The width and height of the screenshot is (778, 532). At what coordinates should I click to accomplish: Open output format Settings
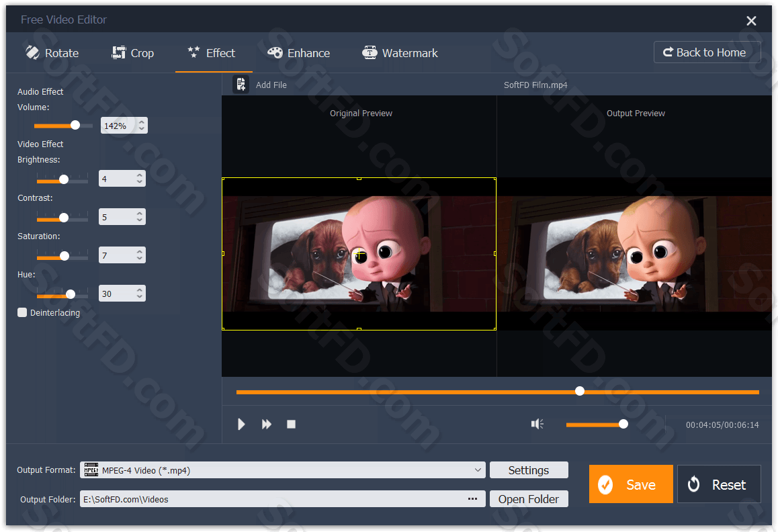pyautogui.click(x=529, y=470)
